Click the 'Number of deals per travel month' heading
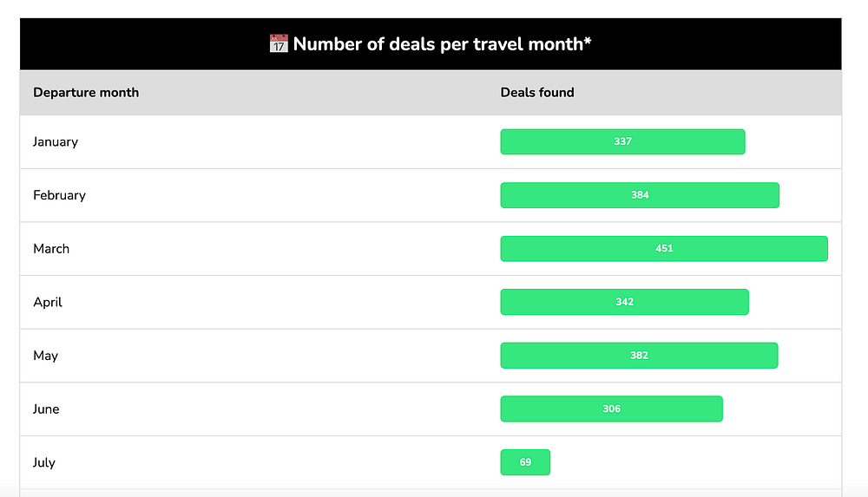This screenshot has height=497, width=868. click(437, 44)
